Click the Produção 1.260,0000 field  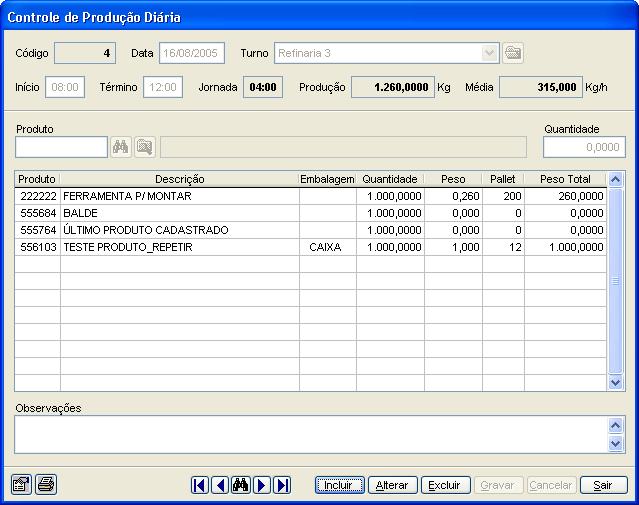pyautogui.click(x=393, y=87)
